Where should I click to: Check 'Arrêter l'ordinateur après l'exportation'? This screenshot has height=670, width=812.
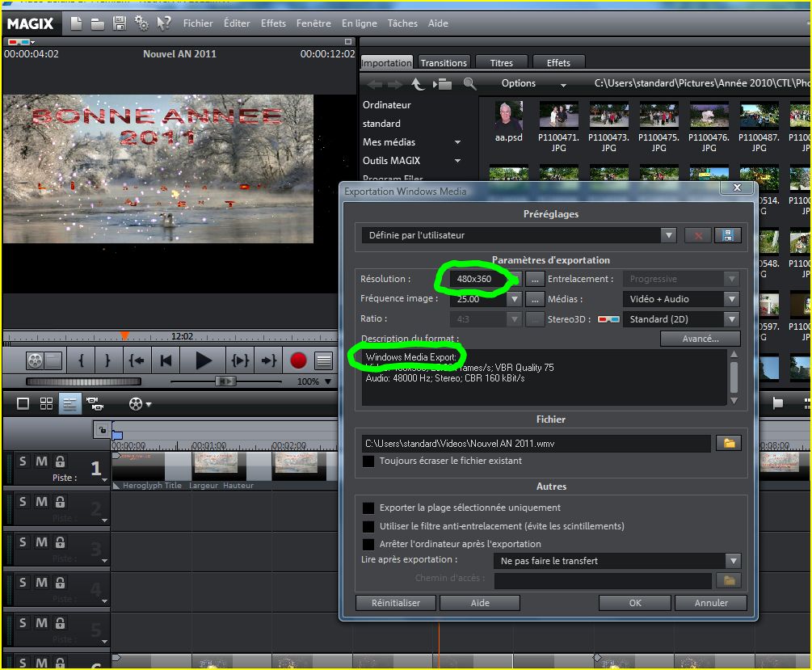click(368, 545)
